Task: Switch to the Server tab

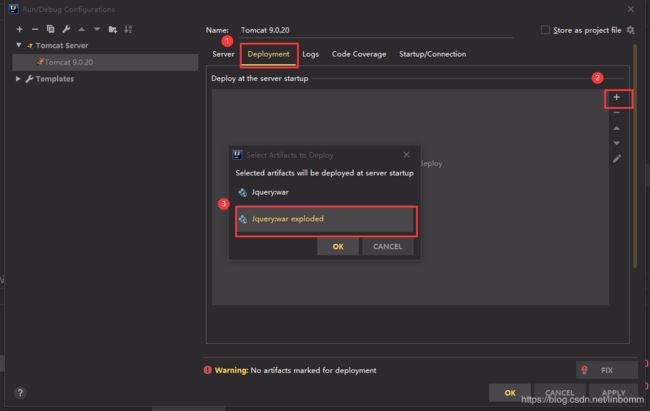Action: point(223,54)
